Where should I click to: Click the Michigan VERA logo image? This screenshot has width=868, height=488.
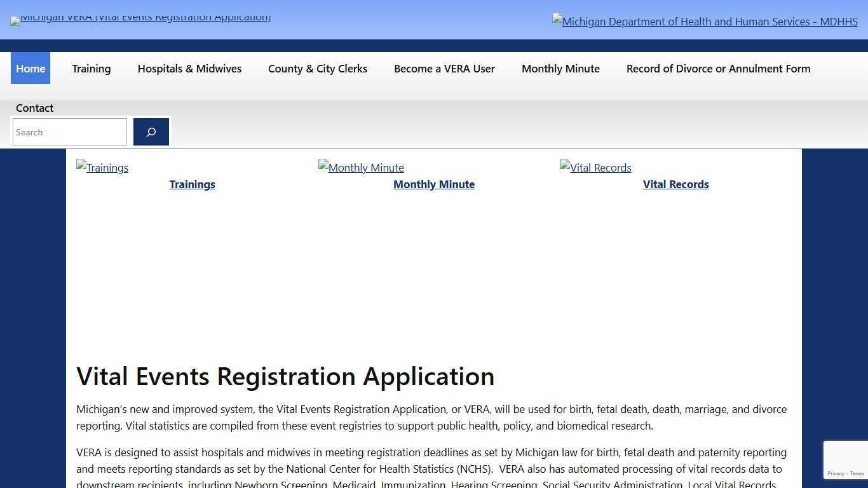[140, 18]
